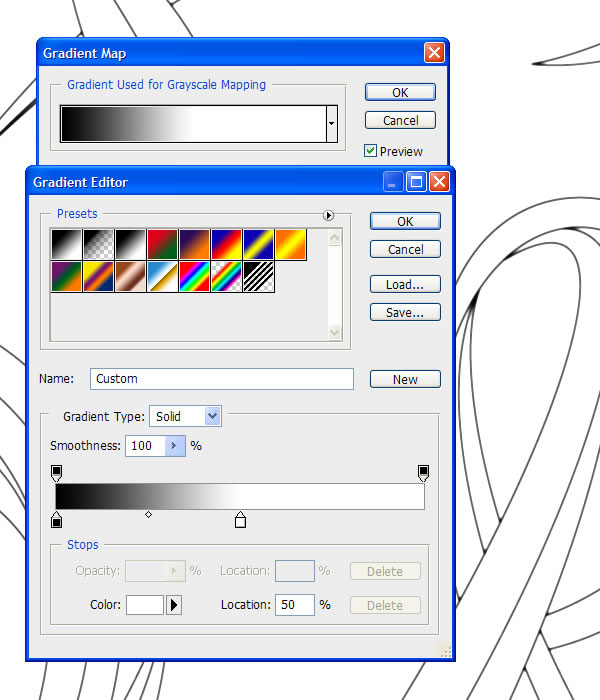The height and width of the screenshot is (700, 600).
Task: Maximize the Gradient Editor window
Action: [x=416, y=182]
